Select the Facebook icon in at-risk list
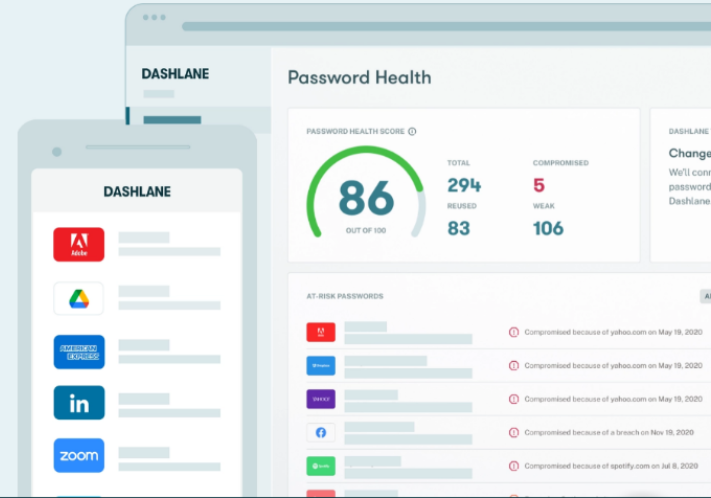This screenshot has width=711, height=498. click(321, 432)
